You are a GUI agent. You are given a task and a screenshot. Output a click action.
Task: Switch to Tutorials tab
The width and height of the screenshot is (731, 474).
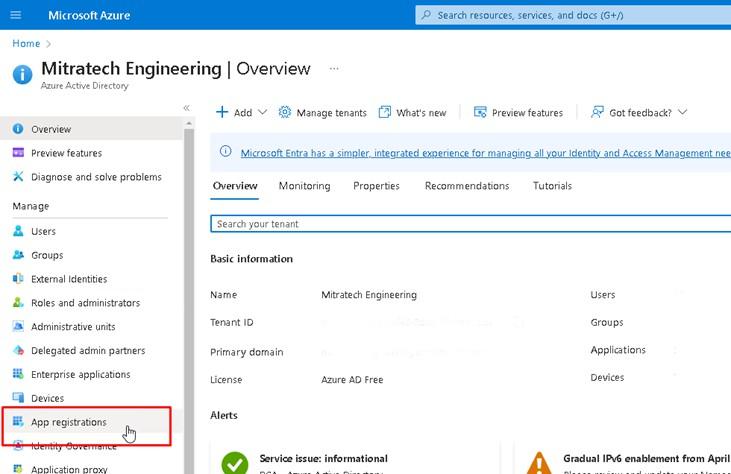(x=552, y=186)
